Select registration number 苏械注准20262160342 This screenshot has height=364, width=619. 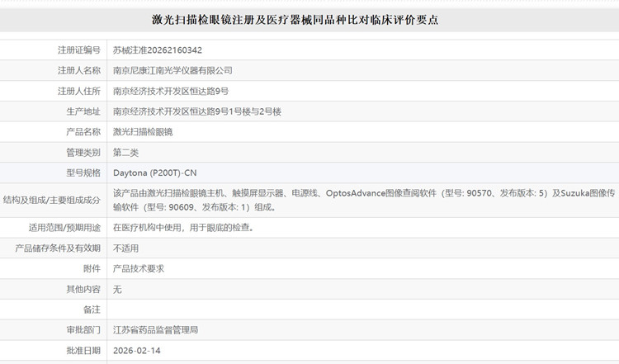point(158,50)
